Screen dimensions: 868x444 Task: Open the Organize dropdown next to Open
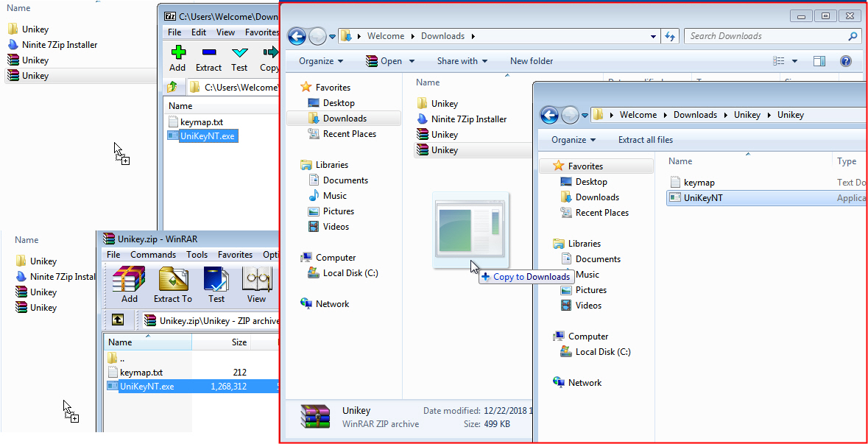pyautogui.click(x=322, y=61)
